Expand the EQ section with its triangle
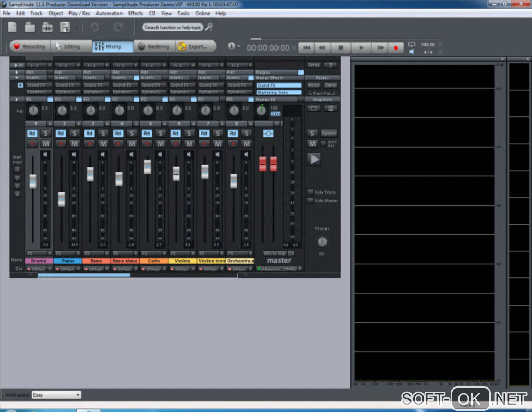Viewport: 532px width, 412px height. pyautogui.click(x=17, y=100)
